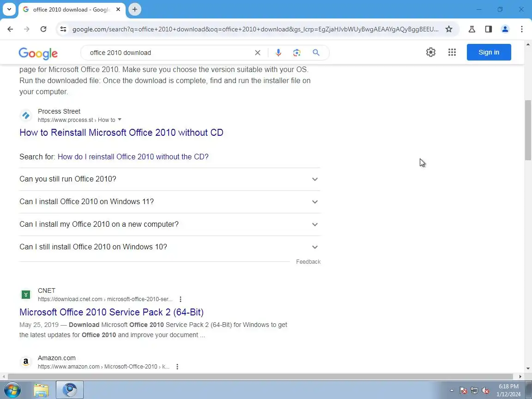Open a new tab
Image resolution: width=532 pixels, height=399 pixels.
[x=135, y=10]
